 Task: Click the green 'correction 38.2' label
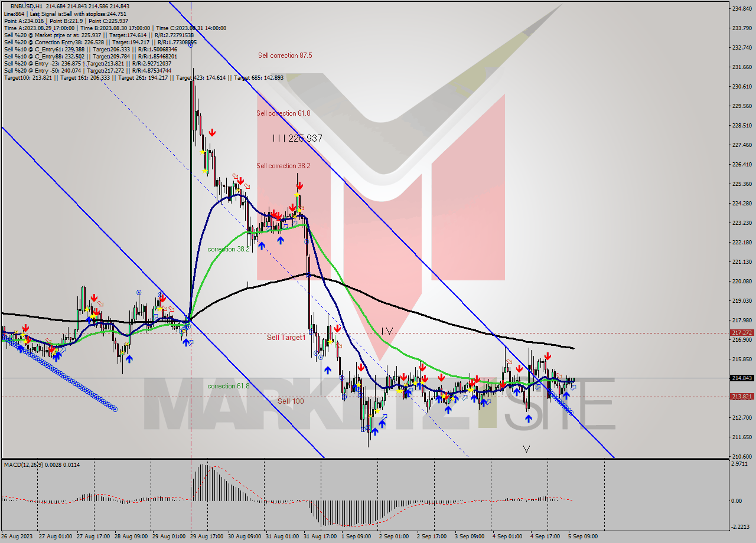point(228,249)
